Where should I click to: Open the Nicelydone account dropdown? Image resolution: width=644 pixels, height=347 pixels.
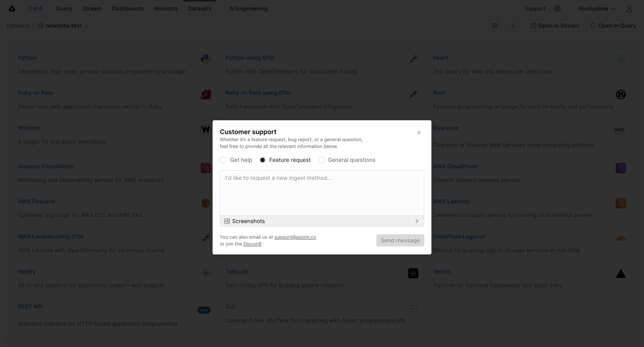coord(597,9)
